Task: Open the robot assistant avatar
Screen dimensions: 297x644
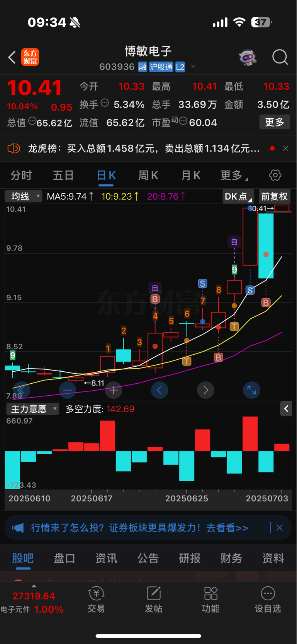Action: [x=248, y=57]
